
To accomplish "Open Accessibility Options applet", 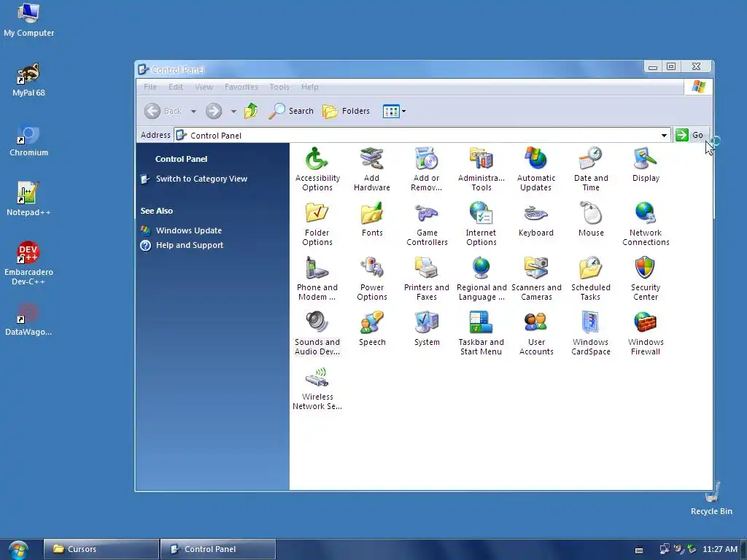I will click(x=317, y=169).
